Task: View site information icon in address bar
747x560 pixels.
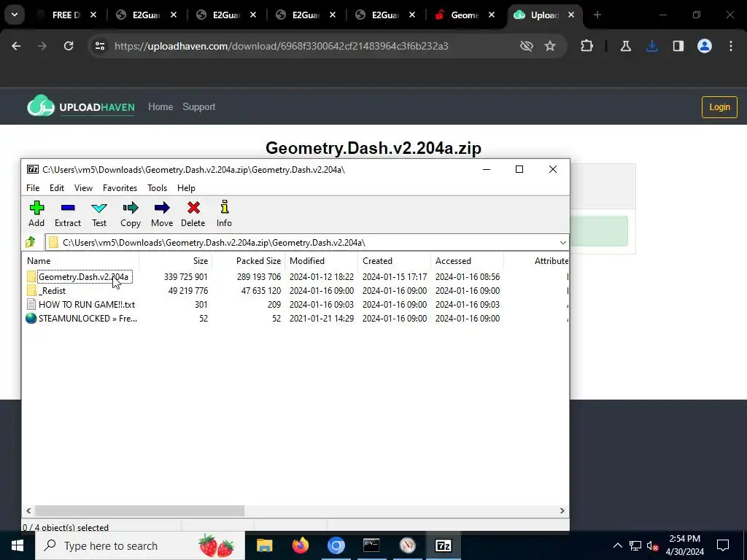Action: 99,46
